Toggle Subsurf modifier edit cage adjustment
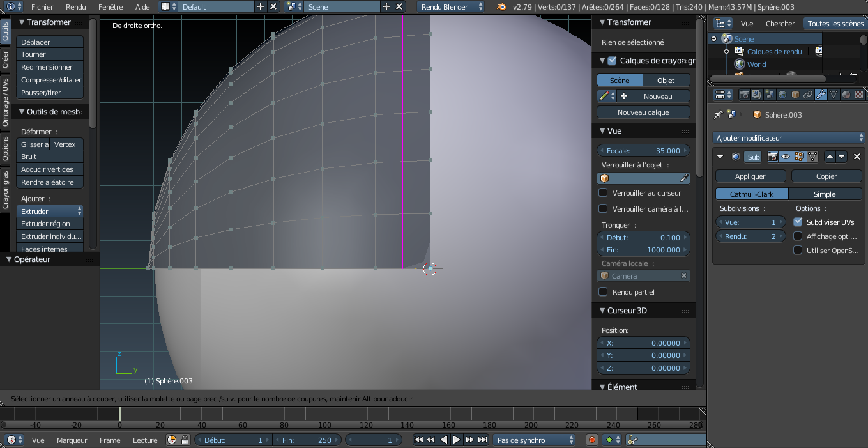The height and width of the screenshot is (448, 868). 812,157
